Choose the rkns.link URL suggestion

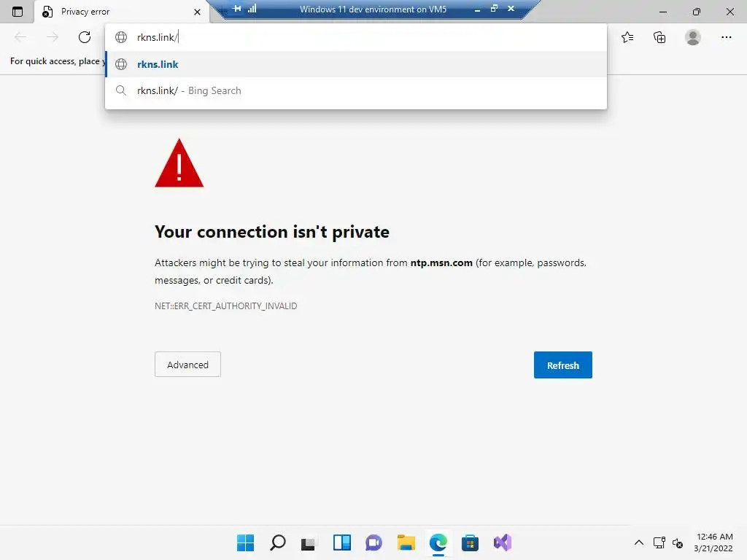pyautogui.click(x=356, y=64)
